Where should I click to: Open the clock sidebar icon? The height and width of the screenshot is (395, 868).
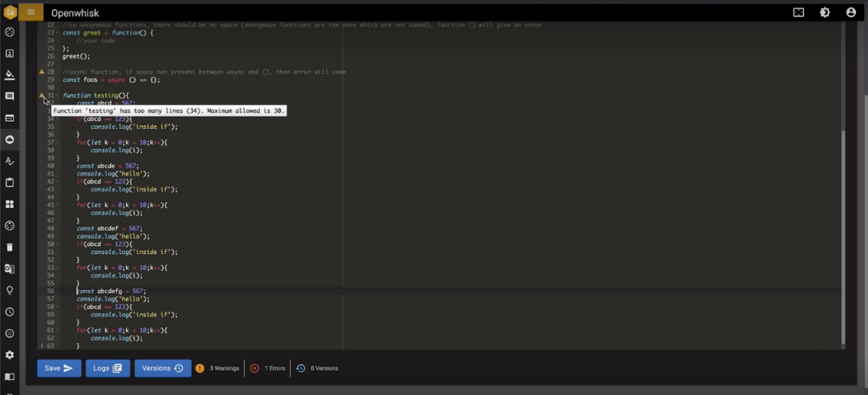click(x=10, y=312)
